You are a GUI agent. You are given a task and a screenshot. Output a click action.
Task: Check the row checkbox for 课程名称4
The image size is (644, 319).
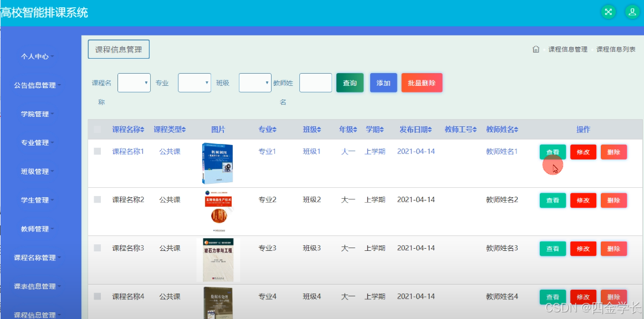pos(98,296)
